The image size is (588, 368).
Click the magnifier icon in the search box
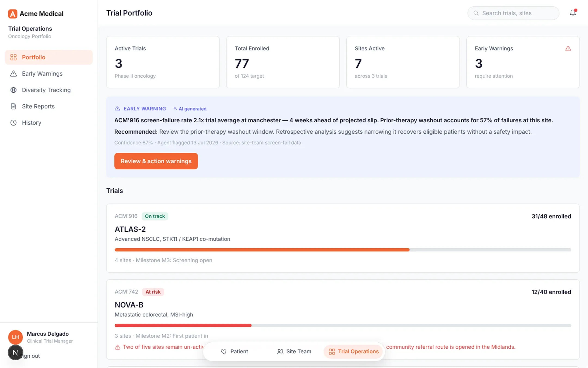(x=476, y=13)
